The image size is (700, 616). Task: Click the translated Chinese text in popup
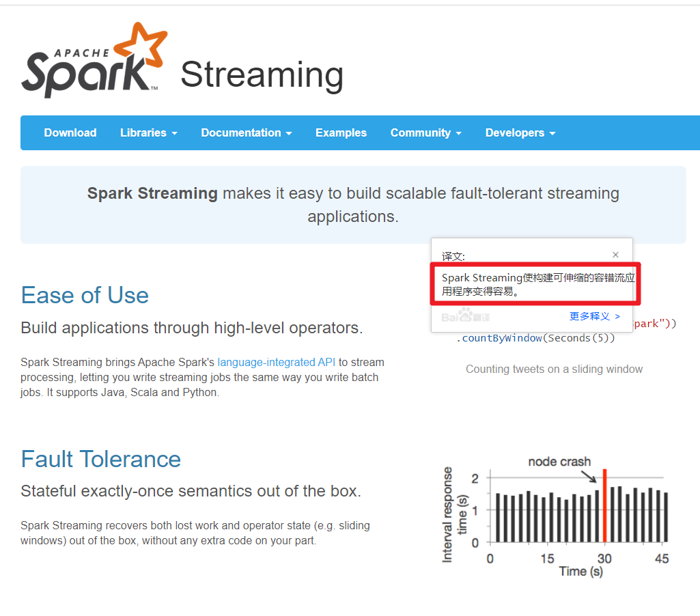[x=537, y=284]
